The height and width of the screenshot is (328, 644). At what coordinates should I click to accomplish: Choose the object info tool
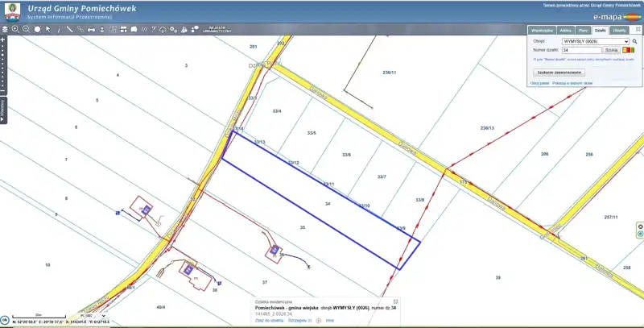pos(59,29)
